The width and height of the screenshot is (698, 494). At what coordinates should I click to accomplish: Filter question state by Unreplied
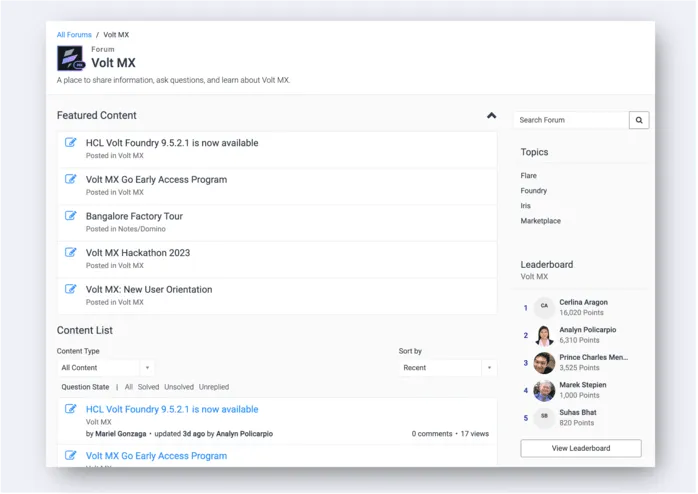pos(214,387)
